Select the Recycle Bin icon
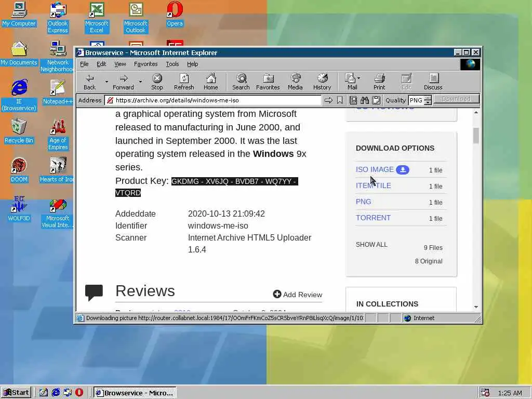This screenshot has height=399, width=532. pyautogui.click(x=19, y=131)
